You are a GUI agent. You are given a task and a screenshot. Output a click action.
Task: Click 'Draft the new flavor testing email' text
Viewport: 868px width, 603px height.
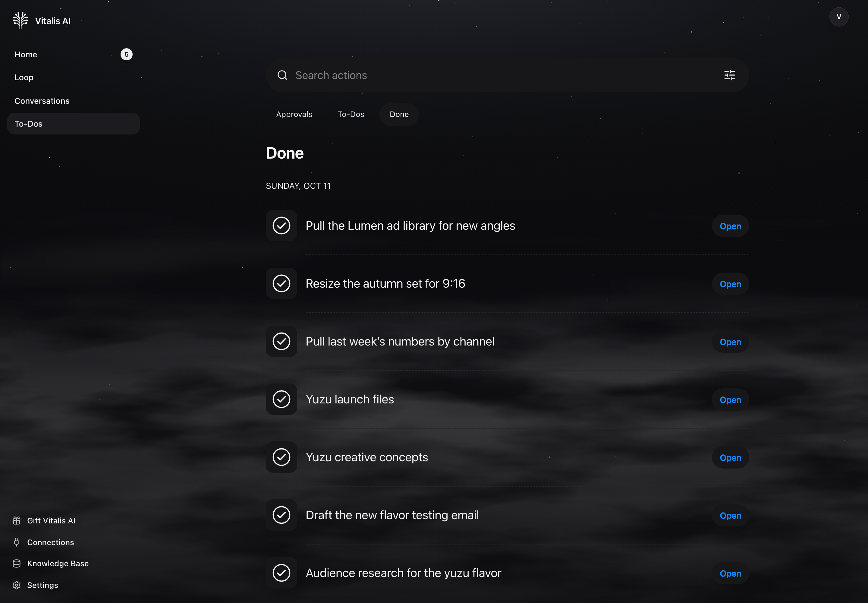pos(392,515)
